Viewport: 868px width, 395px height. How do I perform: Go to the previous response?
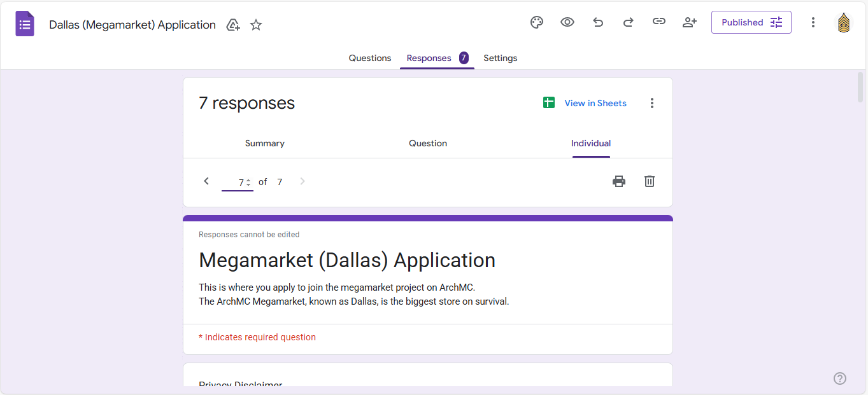click(206, 181)
